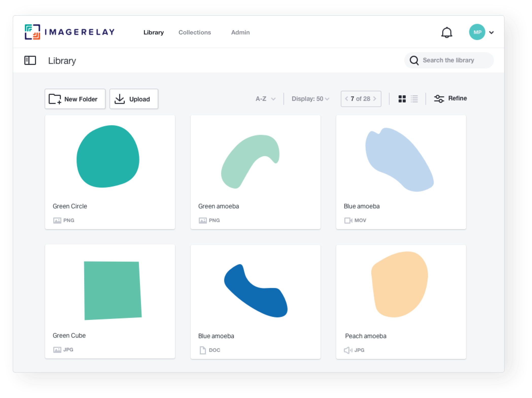The width and height of the screenshot is (532, 398).
Task: Click the MP user avatar
Action: (477, 32)
